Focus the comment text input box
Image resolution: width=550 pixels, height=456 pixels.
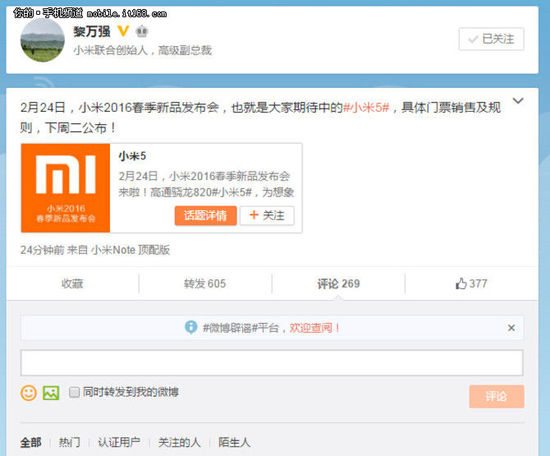tap(272, 362)
